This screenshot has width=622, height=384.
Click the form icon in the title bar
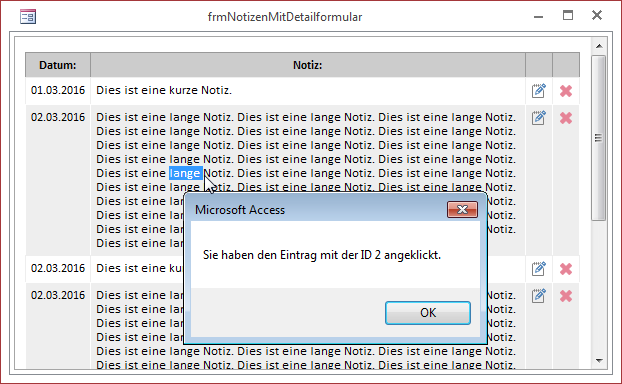pos(28,17)
